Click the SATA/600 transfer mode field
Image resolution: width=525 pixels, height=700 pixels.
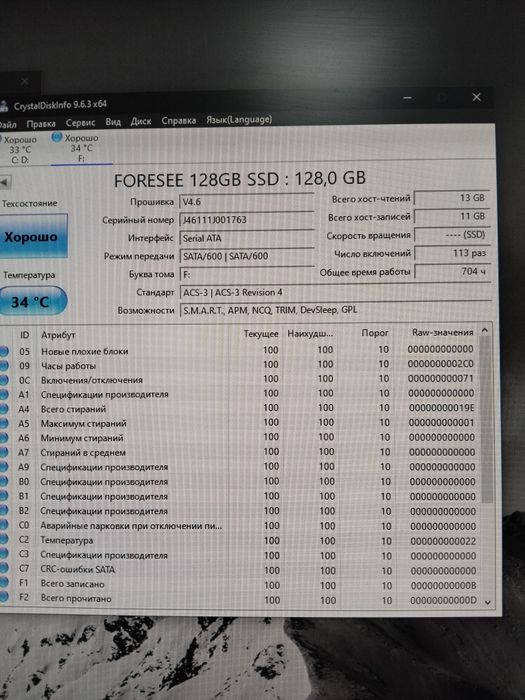247,256
